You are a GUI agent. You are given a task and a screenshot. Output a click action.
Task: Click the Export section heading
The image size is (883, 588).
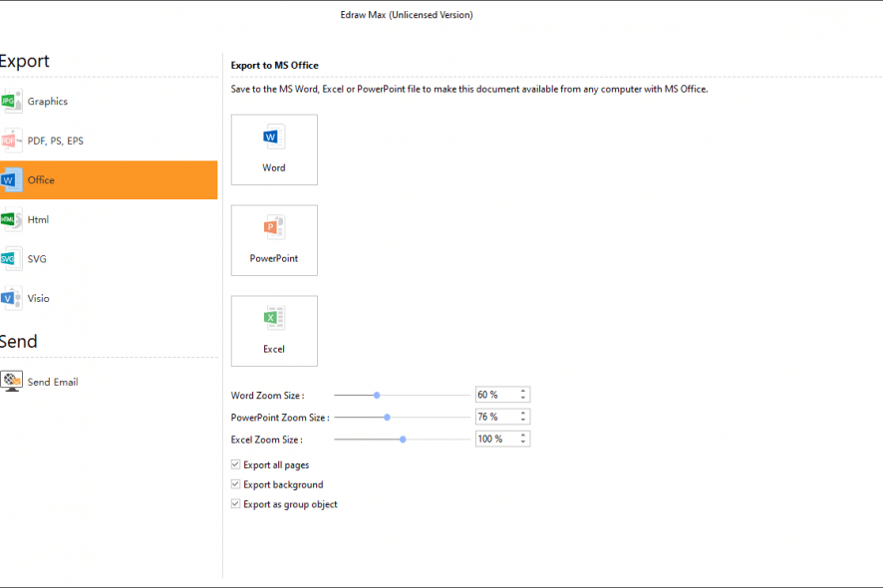[x=24, y=61]
